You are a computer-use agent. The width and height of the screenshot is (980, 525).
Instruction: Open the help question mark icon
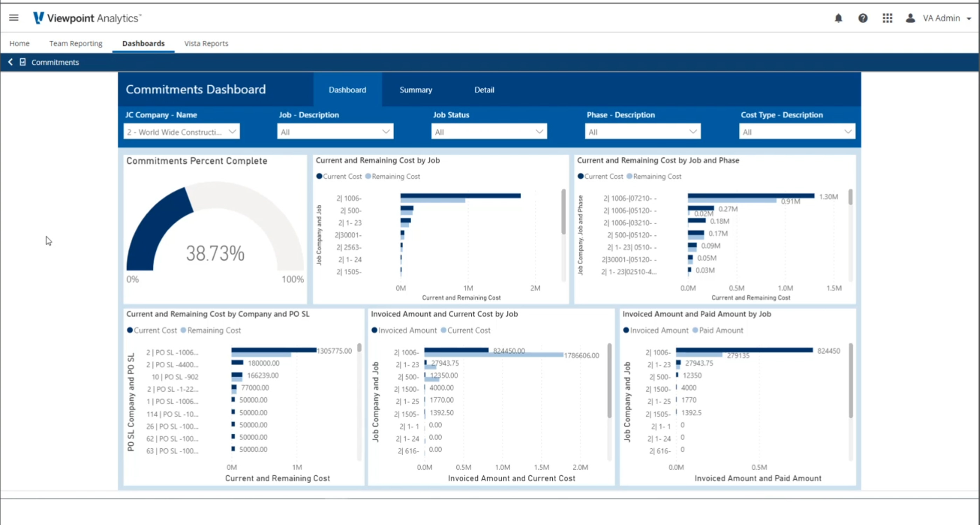863,18
